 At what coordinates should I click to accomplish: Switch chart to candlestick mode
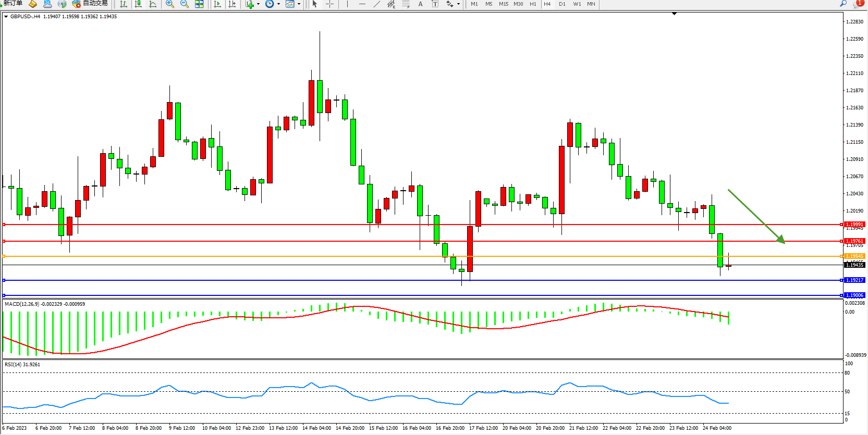pos(138,4)
